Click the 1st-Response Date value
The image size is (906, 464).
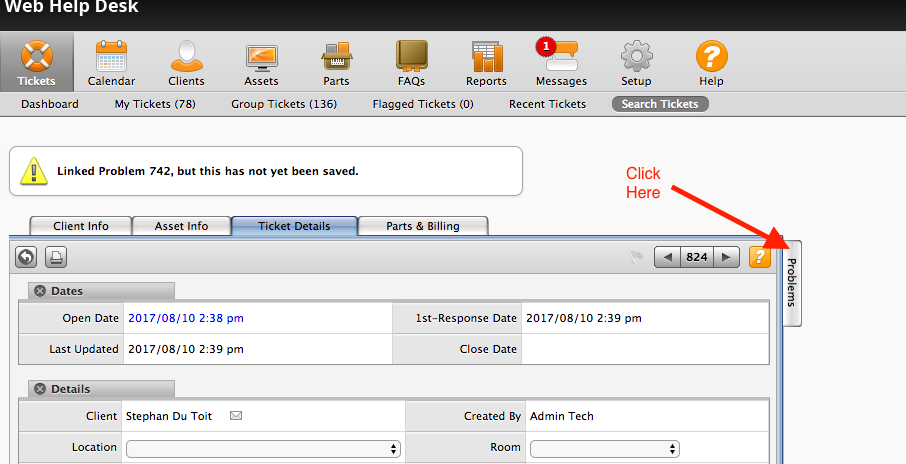(584, 318)
